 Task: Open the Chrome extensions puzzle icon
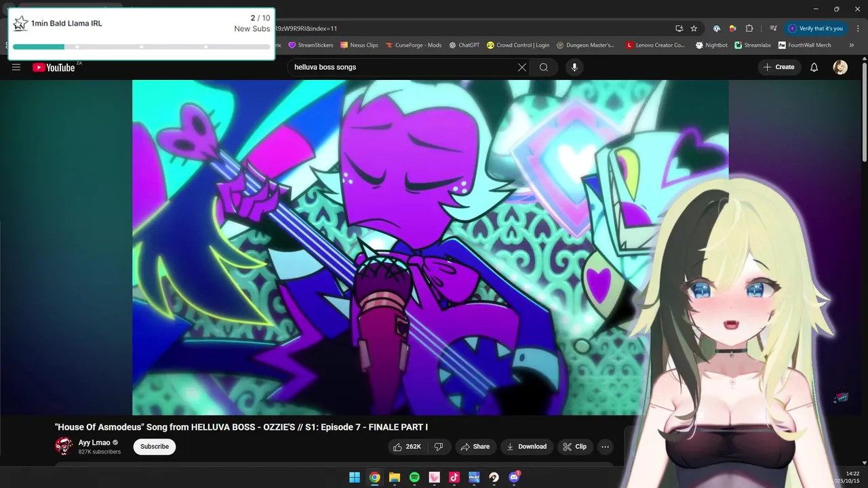tap(749, 28)
